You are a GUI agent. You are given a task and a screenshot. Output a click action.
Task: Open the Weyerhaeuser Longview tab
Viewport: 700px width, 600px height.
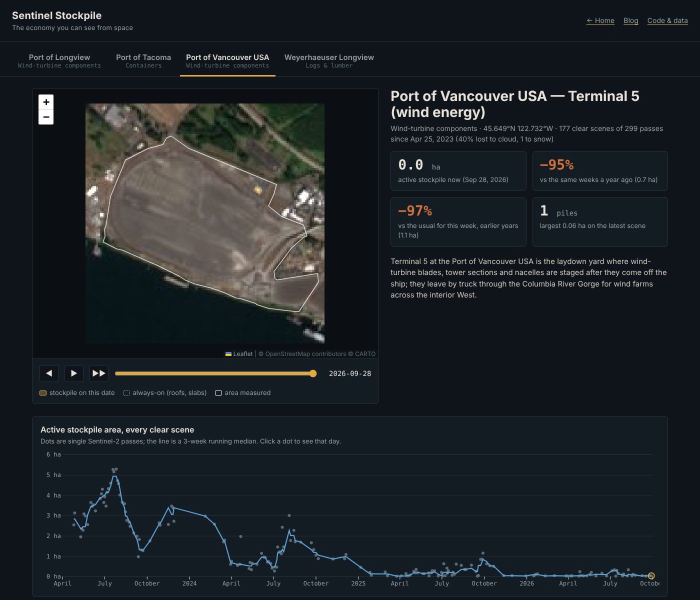tap(329, 61)
